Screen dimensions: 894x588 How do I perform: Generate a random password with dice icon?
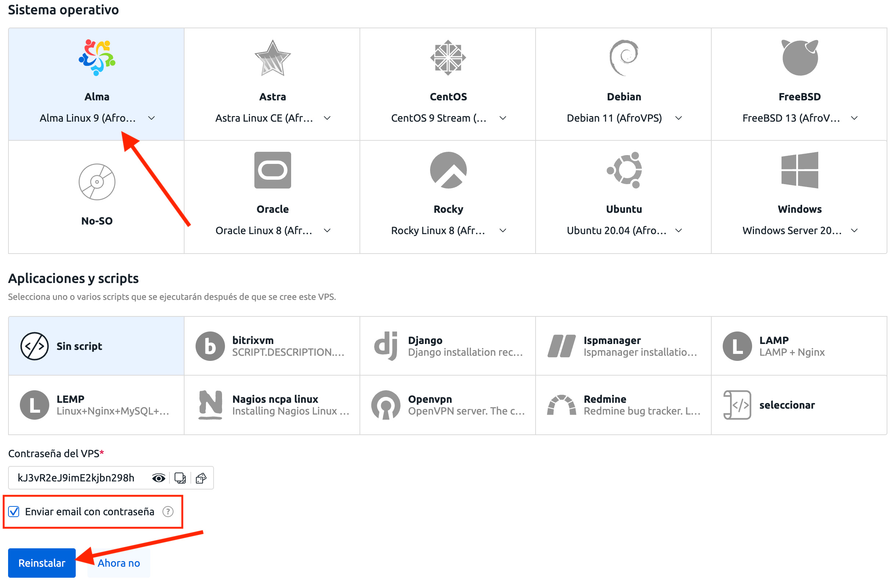201,478
